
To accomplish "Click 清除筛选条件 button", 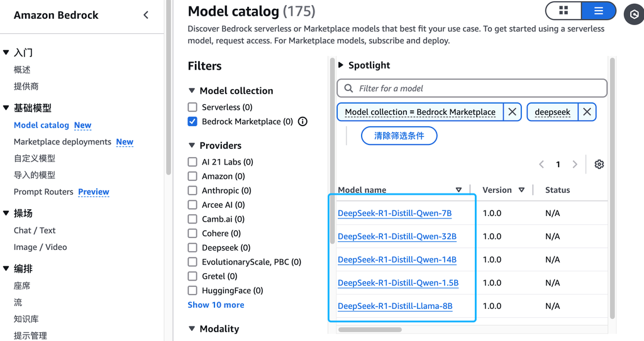I will (399, 136).
